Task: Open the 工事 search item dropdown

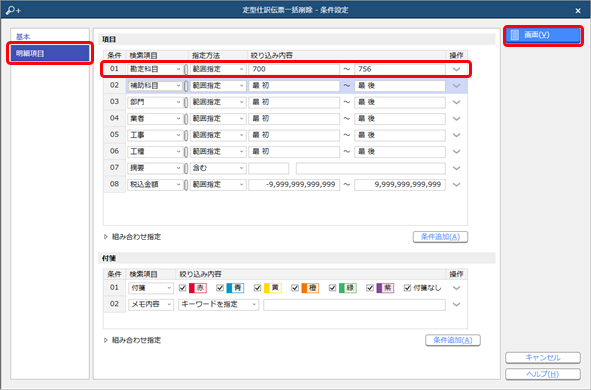Action: (155, 135)
